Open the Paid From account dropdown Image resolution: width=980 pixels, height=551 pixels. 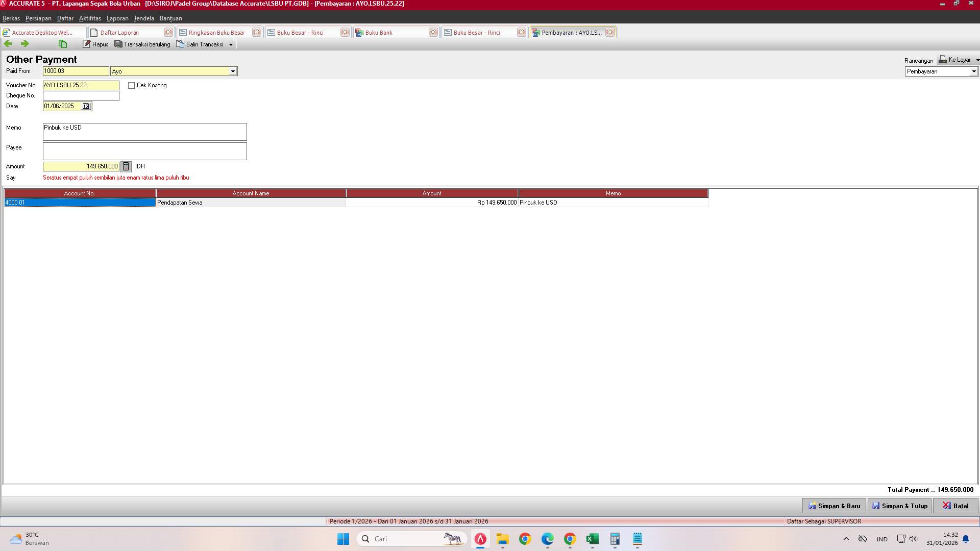[x=233, y=71]
